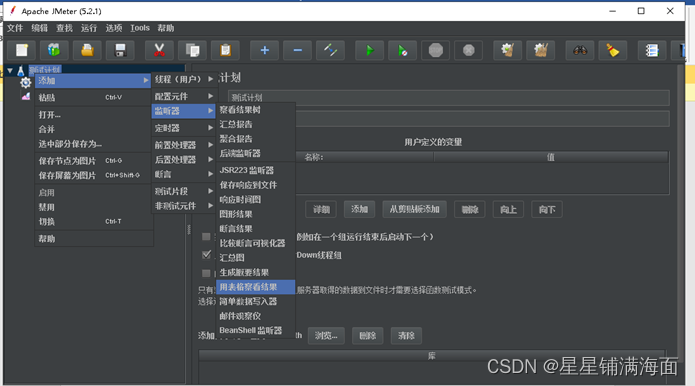Image resolution: width=695 pixels, height=386 pixels.
Task: Choose 禁用 in context menu
Action: 93,207
